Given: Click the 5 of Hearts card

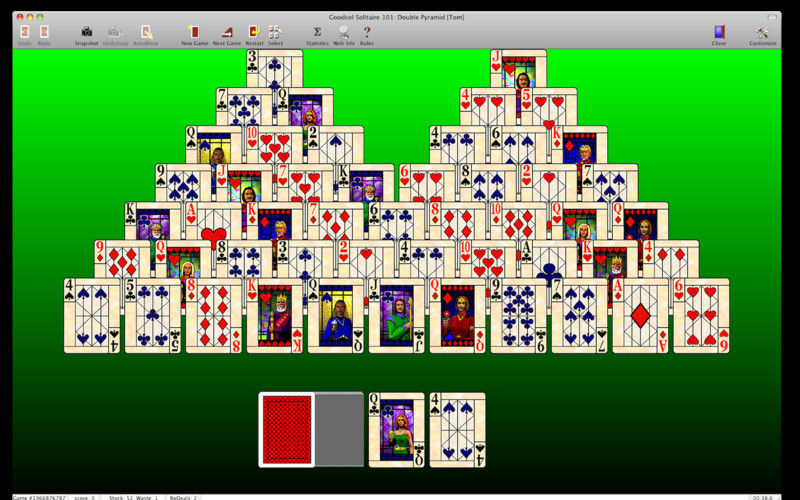Looking at the screenshot, I should click(x=549, y=107).
